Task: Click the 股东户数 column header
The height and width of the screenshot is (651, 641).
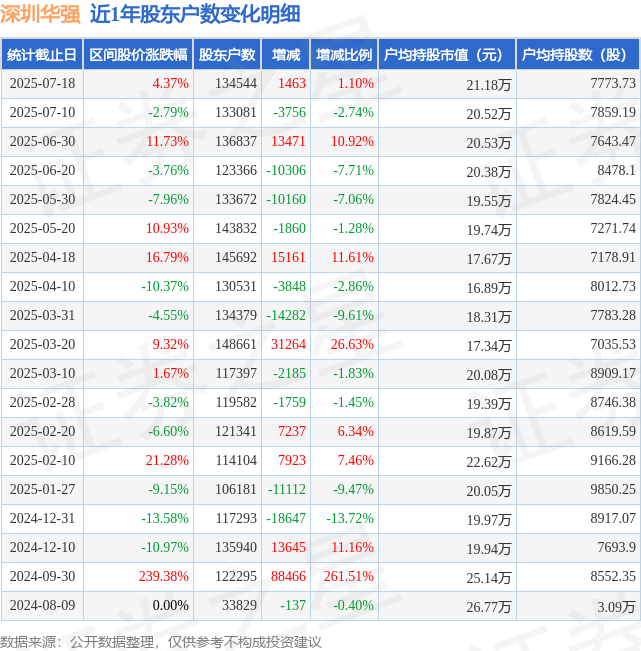Action: click(x=227, y=54)
